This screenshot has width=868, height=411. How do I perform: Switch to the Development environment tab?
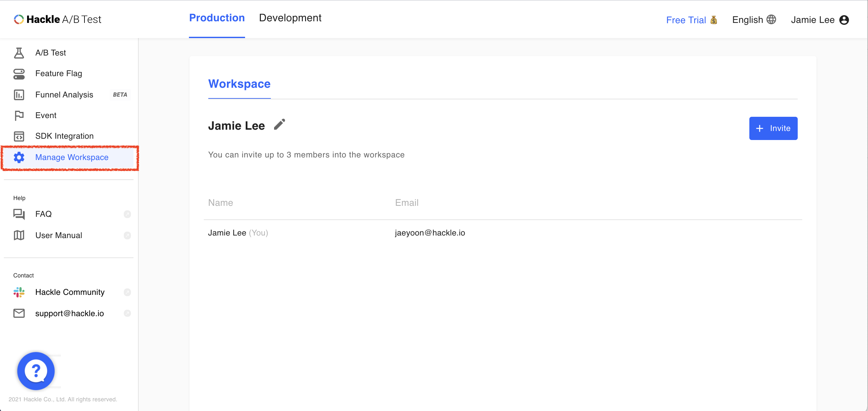(290, 18)
